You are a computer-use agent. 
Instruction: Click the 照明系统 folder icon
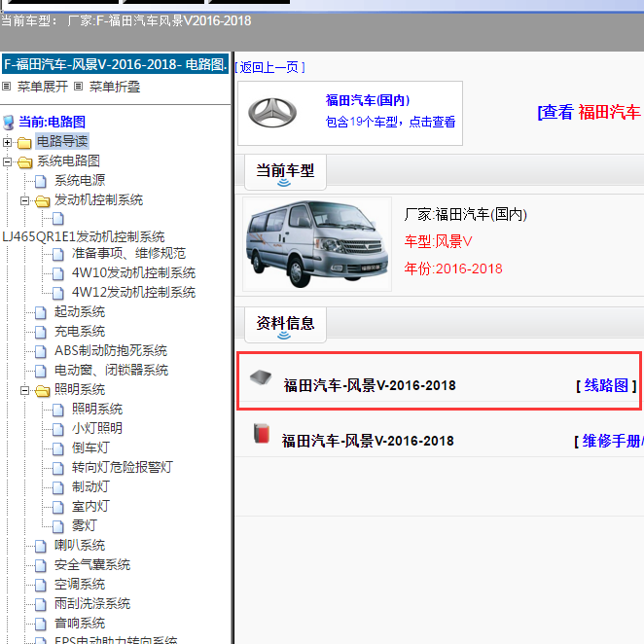tap(42, 391)
